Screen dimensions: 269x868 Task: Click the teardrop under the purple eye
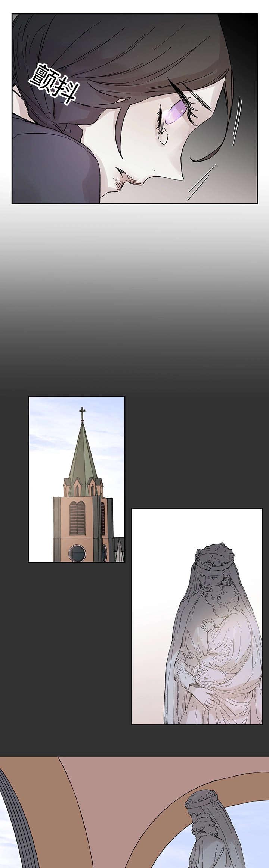click(163, 138)
